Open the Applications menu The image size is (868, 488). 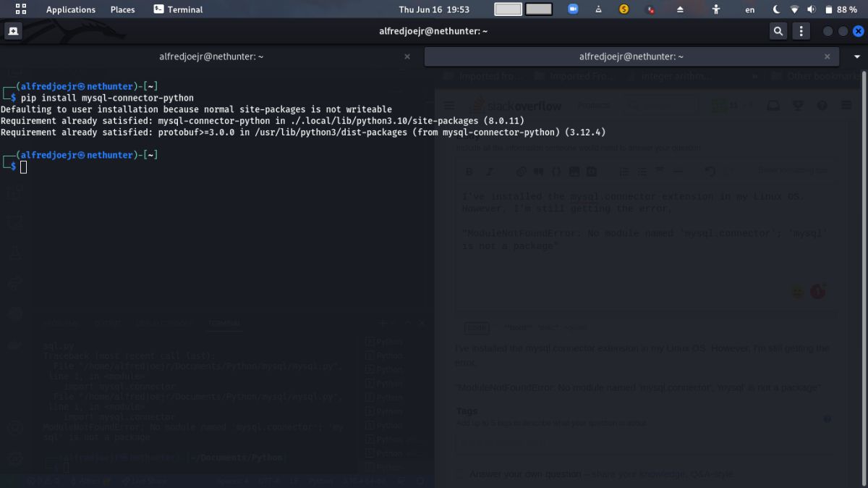(70, 9)
